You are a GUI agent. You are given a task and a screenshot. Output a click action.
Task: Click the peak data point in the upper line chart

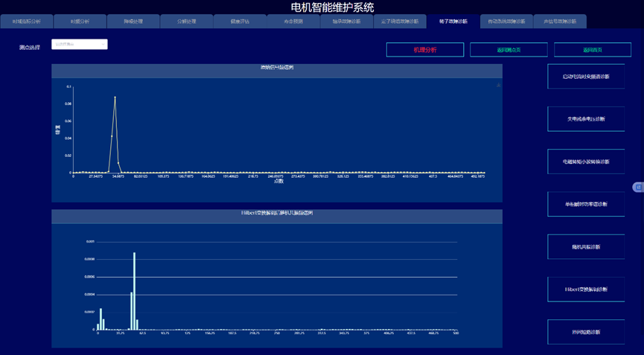point(115,97)
